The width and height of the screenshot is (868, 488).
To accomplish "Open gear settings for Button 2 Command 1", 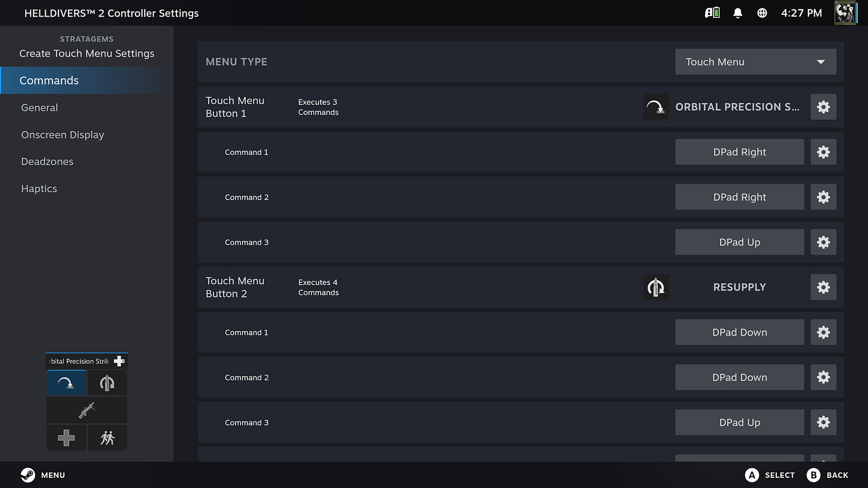I will tap(823, 332).
